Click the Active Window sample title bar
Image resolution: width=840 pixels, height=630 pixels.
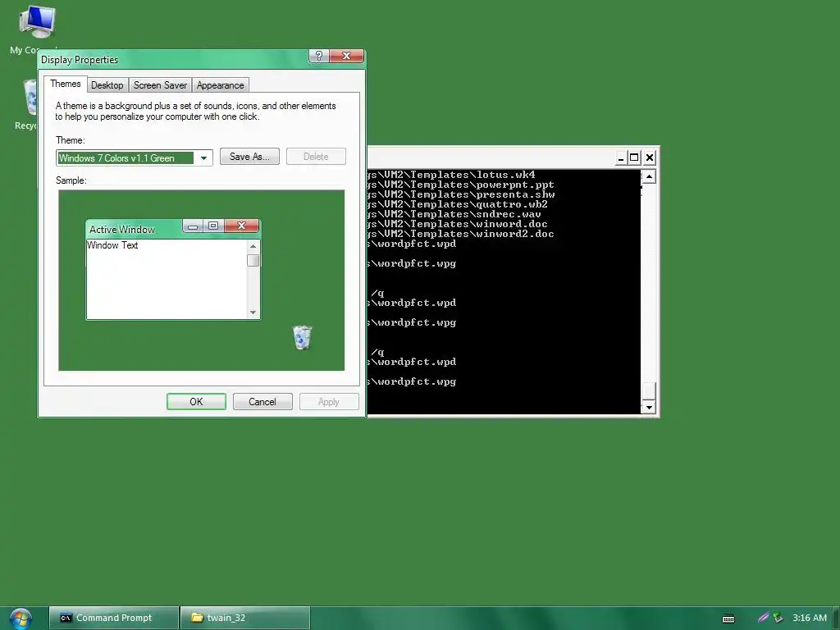(x=134, y=230)
